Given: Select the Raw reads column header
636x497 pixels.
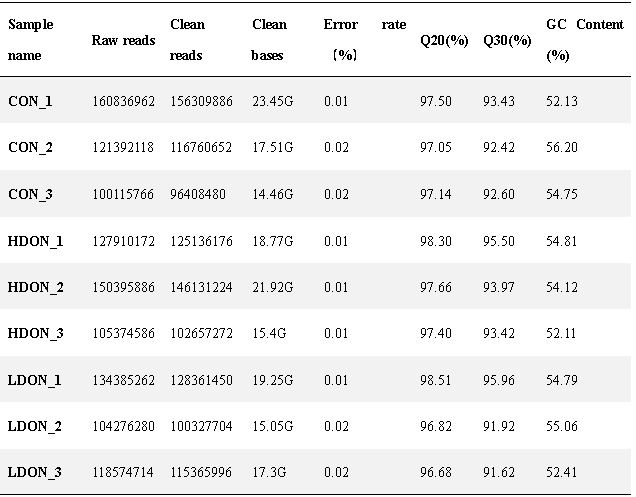Looking at the screenshot, I should (123, 41).
